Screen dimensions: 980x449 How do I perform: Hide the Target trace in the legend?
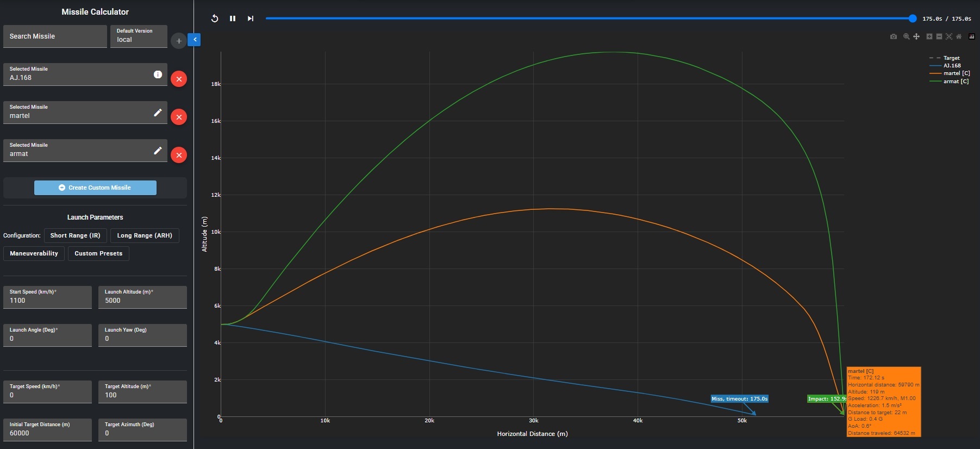951,58
